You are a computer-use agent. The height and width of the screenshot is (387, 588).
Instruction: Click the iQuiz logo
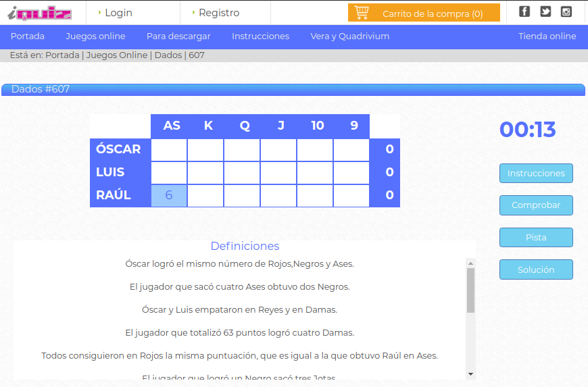[39, 13]
